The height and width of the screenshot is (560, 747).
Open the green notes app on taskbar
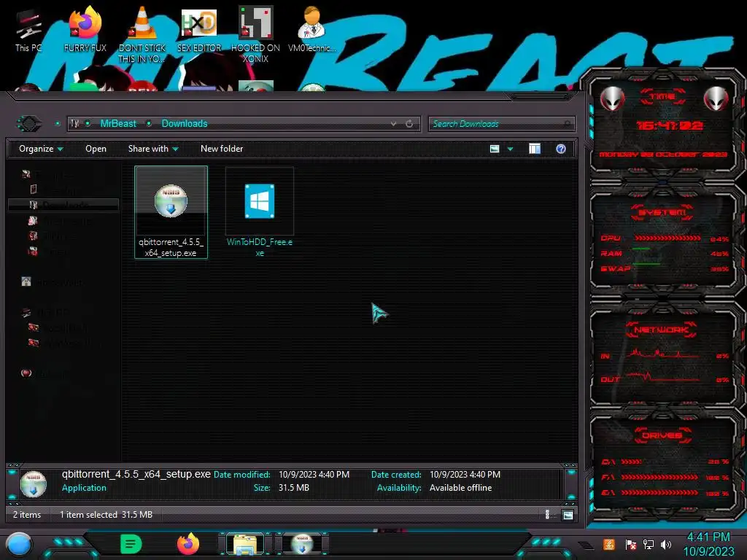pyautogui.click(x=131, y=544)
